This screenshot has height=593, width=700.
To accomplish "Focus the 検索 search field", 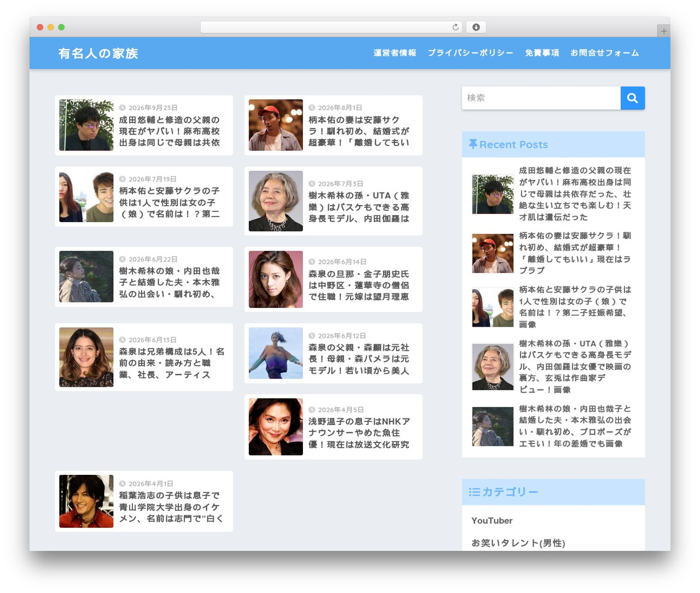I will [x=541, y=98].
